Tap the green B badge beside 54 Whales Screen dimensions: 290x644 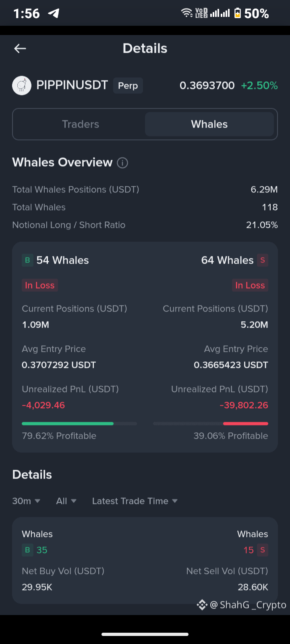[x=27, y=260]
